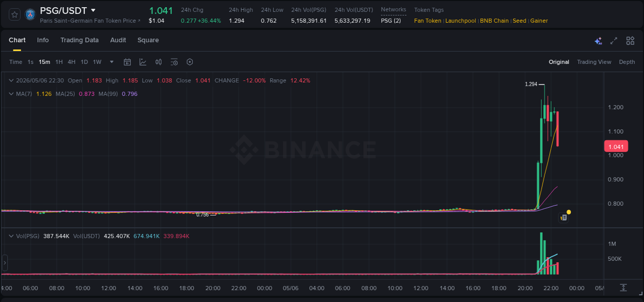Click the CHANGE -12.00% value
This screenshot has width=644, height=302.
click(255, 80)
